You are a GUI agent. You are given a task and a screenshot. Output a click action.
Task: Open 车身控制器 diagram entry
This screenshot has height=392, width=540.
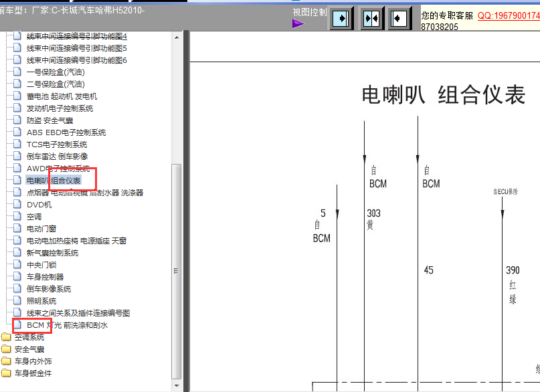click(x=45, y=277)
